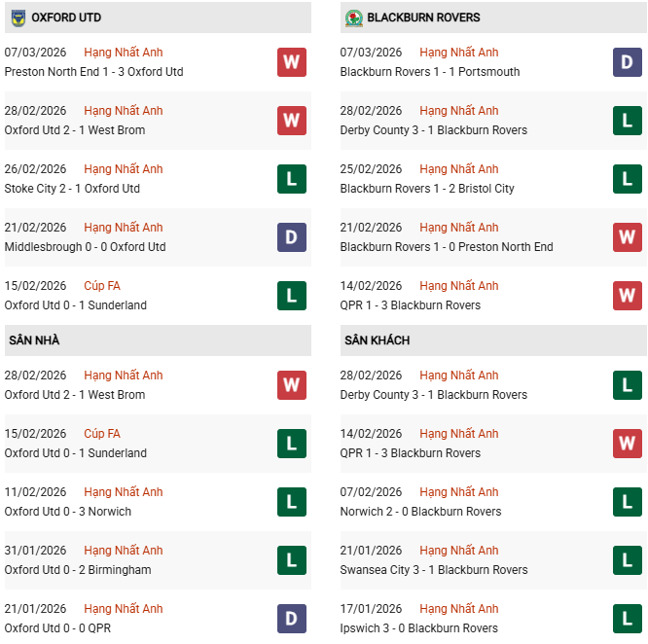Image resolution: width=648 pixels, height=644 pixels.
Task: Click the W badge for Blackburn vs Preston
Action: 627,237
